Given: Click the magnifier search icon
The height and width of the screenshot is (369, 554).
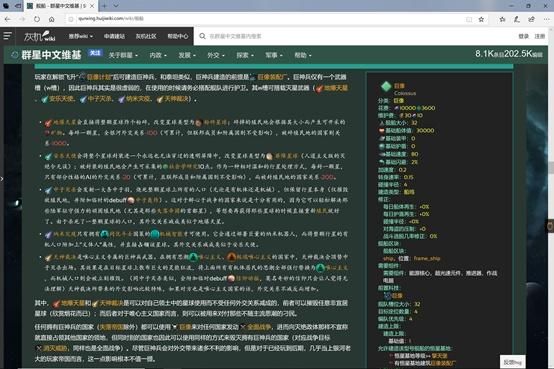Looking at the screenshot, I should point(202,36).
